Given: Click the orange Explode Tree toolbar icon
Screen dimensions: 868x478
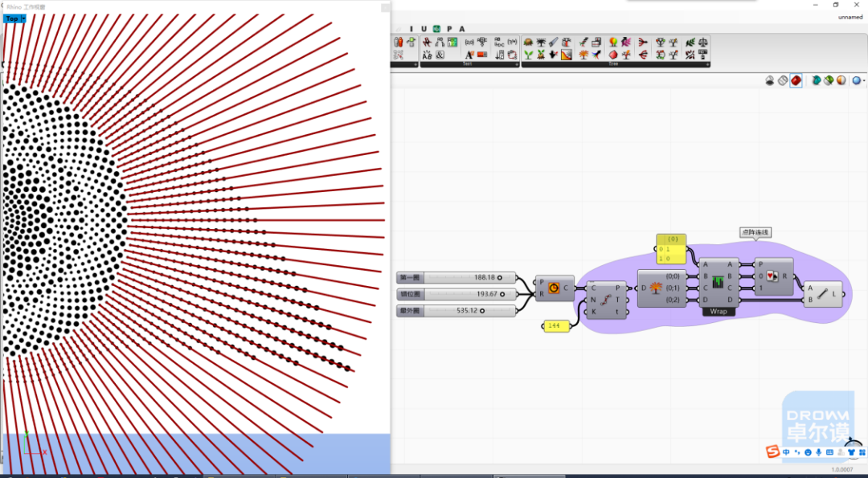Looking at the screenshot, I should tap(583, 54).
